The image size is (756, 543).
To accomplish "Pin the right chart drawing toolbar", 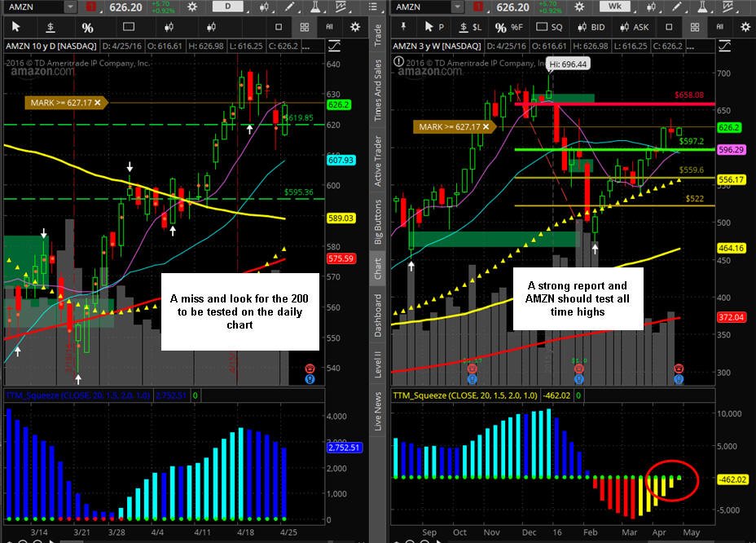I will (403, 27).
